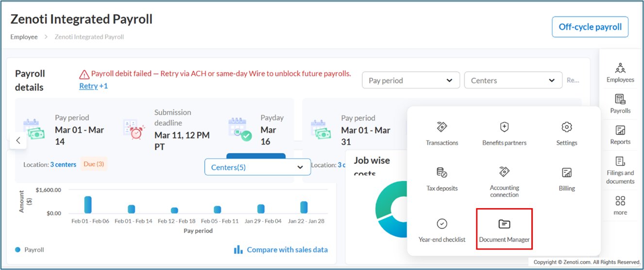Click the Due (3) badge
644x270 pixels.
tap(94, 164)
